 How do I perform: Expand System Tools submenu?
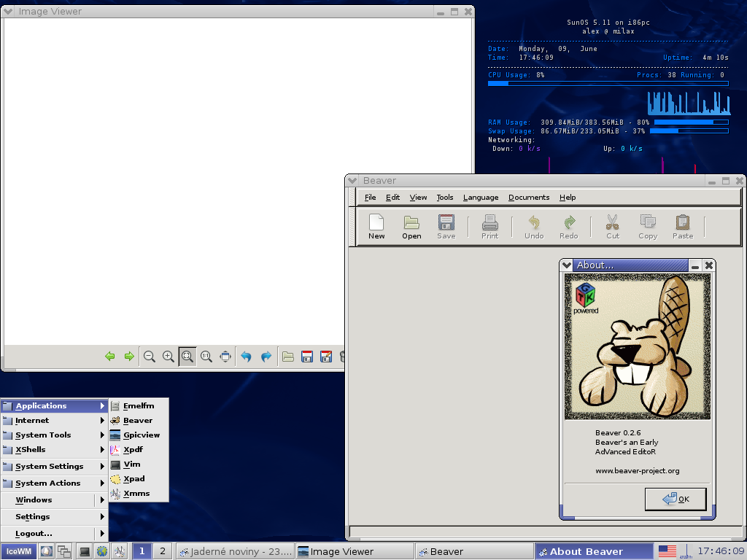[54, 435]
